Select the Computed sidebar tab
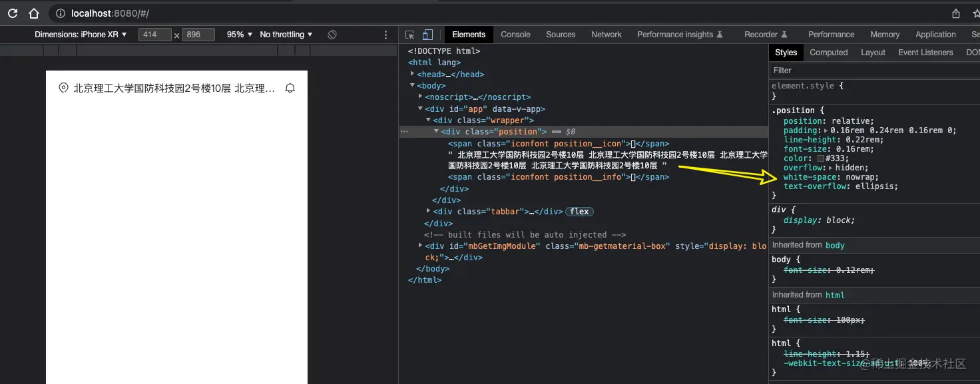The height and width of the screenshot is (384, 980). [829, 53]
